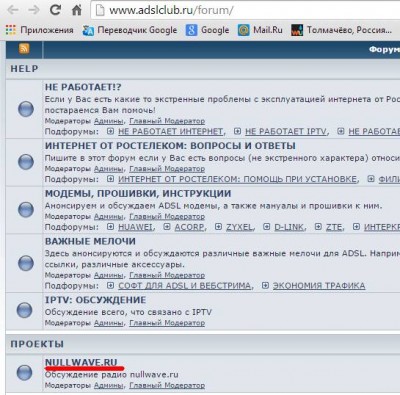
Task: Open subforum ИНТЕРНЕТ ОТ РОСТЕЛЕКОМ: ПОМОЩЬ ПРИ УСТАНОВКЕ
Action: [237, 179]
